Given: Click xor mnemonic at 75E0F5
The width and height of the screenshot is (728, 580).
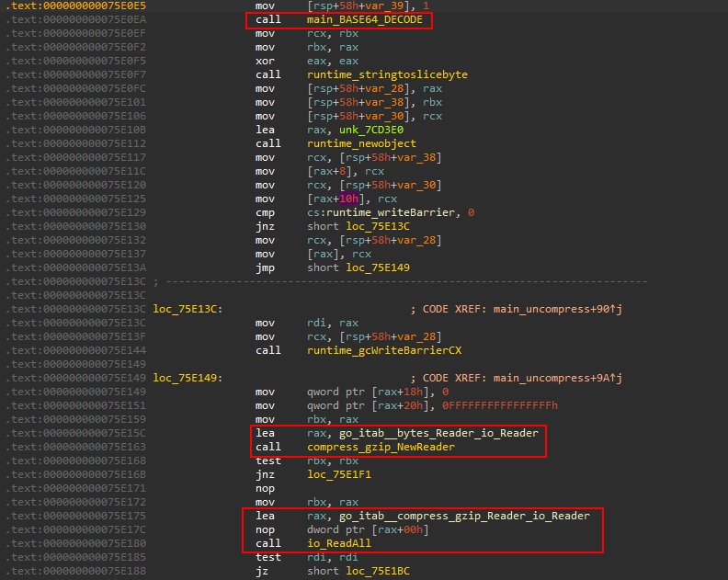Looking at the screenshot, I should point(265,61).
